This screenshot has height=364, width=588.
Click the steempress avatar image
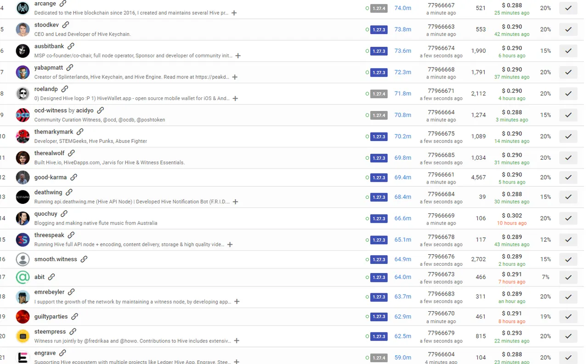pyautogui.click(x=23, y=336)
